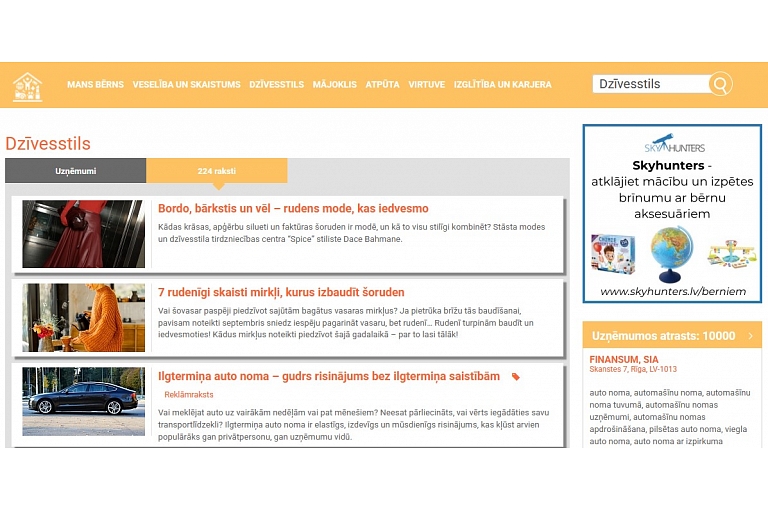Viewport: 768px width, 512px height.
Task: Click the search field containing Dzīvesstils
Action: pyautogui.click(x=650, y=84)
